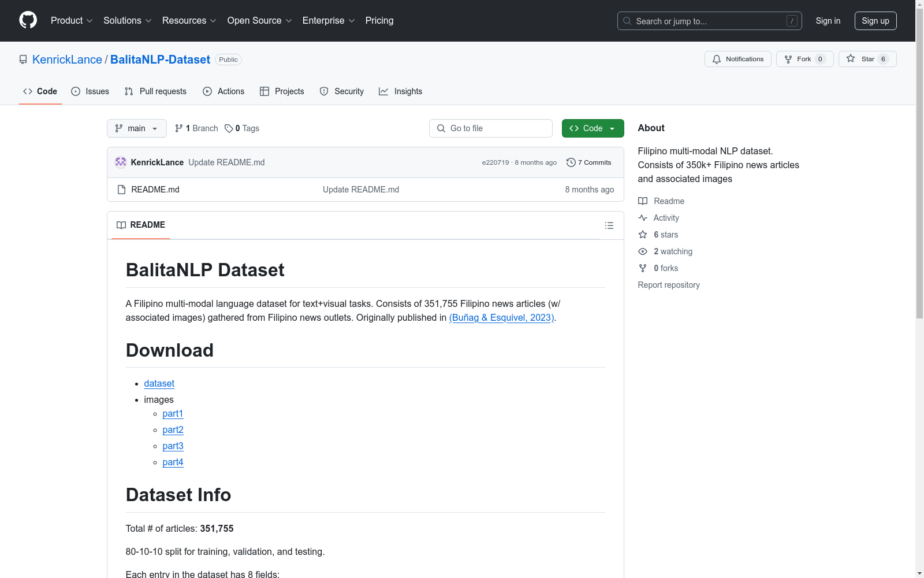The height and width of the screenshot is (578, 924).
Task: View the 7 Commits history
Action: click(589, 162)
